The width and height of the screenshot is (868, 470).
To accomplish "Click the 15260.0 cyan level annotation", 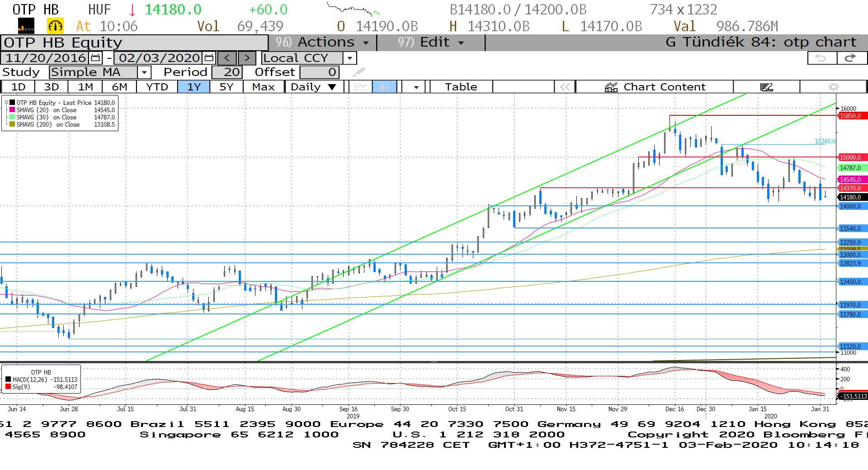I will point(825,141).
